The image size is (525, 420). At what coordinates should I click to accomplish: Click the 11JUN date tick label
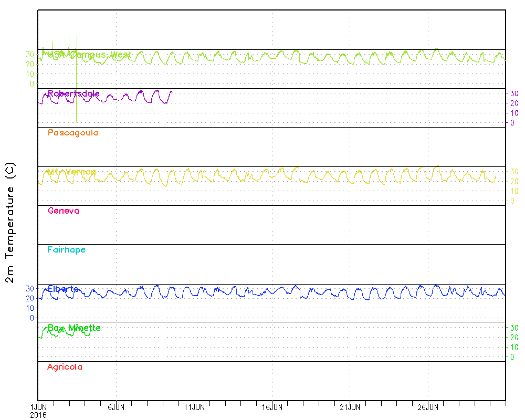coord(194,407)
